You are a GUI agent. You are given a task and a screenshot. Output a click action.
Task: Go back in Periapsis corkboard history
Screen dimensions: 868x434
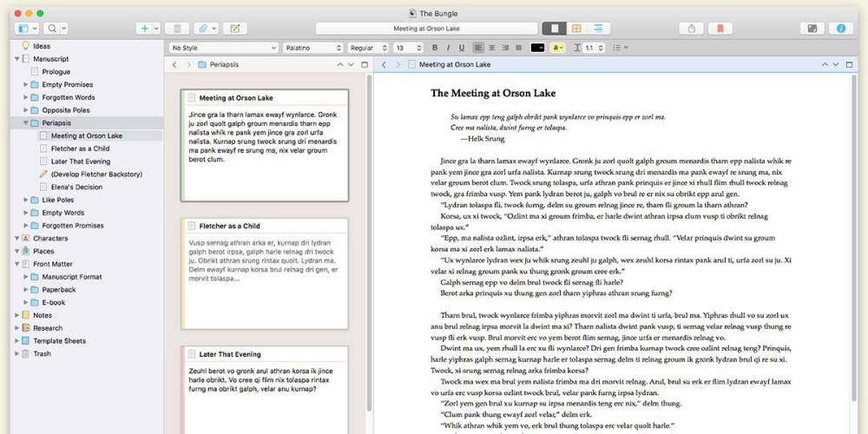(x=174, y=65)
